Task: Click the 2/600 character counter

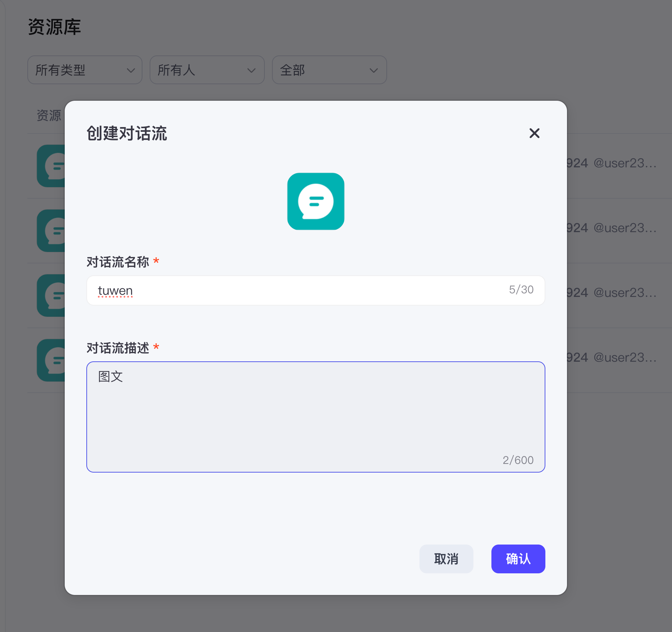Action: (x=518, y=460)
